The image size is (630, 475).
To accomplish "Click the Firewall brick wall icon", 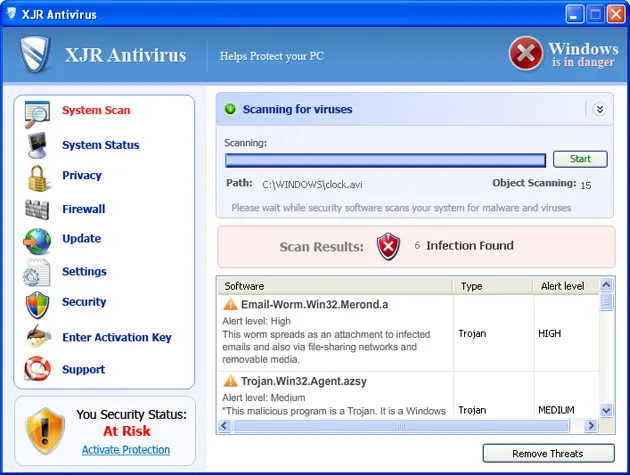I will (37, 210).
